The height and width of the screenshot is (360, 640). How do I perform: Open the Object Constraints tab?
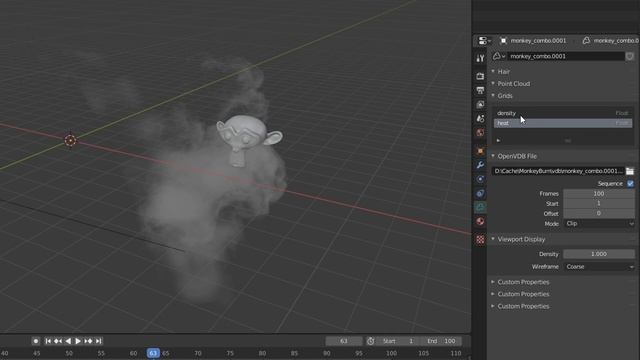[480, 193]
